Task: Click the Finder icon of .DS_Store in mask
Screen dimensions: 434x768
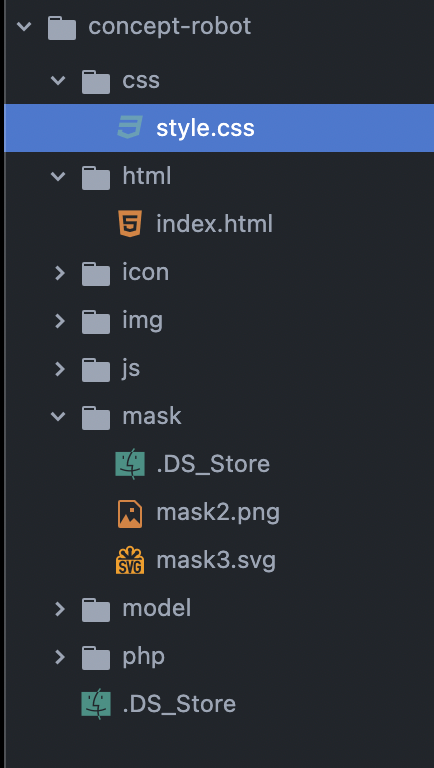Action: click(130, 464)
